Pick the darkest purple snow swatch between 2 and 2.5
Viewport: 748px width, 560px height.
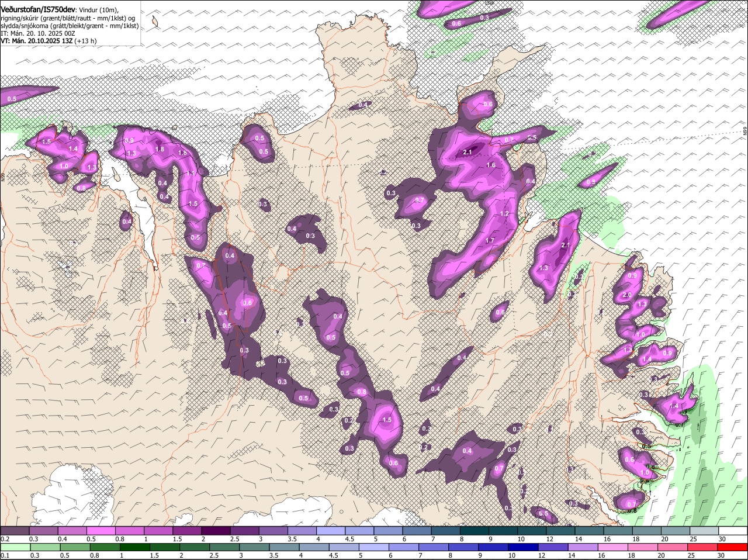click(x=216, y=530)
